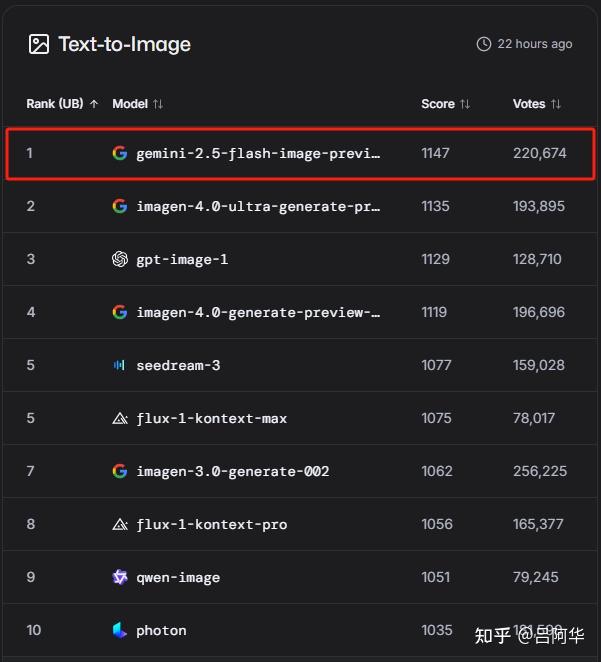Open the flux-1-kontext-pro model entry

(x=211, y=524)
